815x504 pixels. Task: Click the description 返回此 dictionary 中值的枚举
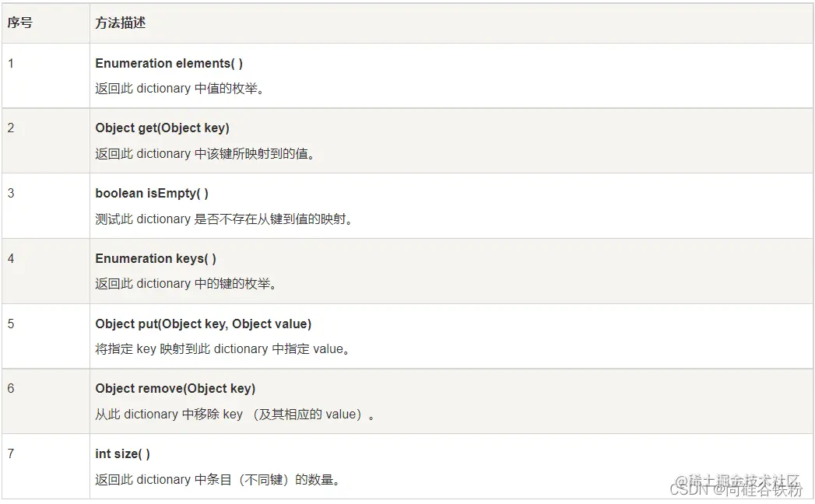[180, 89]
